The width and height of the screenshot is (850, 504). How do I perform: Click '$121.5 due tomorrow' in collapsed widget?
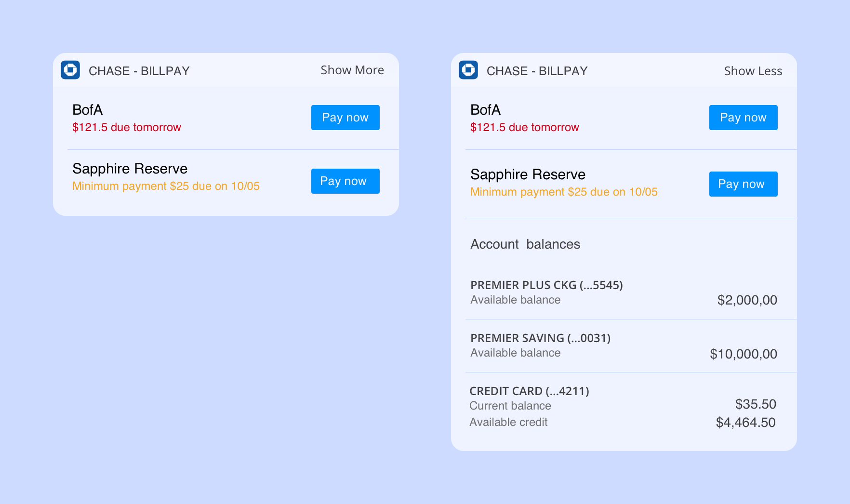127,127
